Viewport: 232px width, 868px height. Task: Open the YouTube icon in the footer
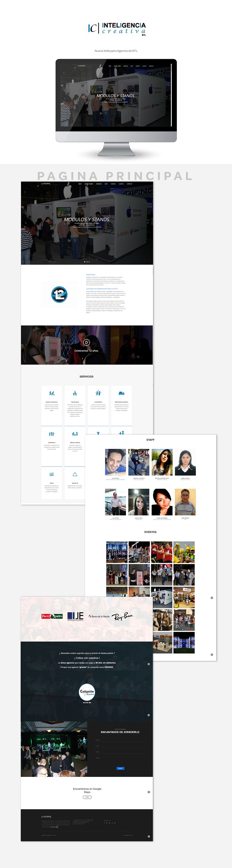[110, 823]
